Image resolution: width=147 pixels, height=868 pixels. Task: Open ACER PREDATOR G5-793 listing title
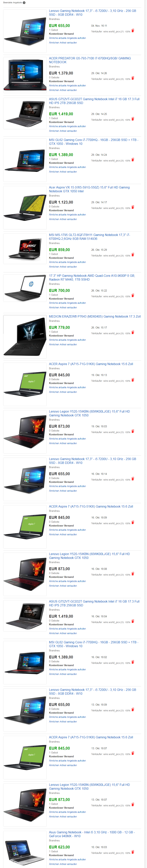(90, 60)
